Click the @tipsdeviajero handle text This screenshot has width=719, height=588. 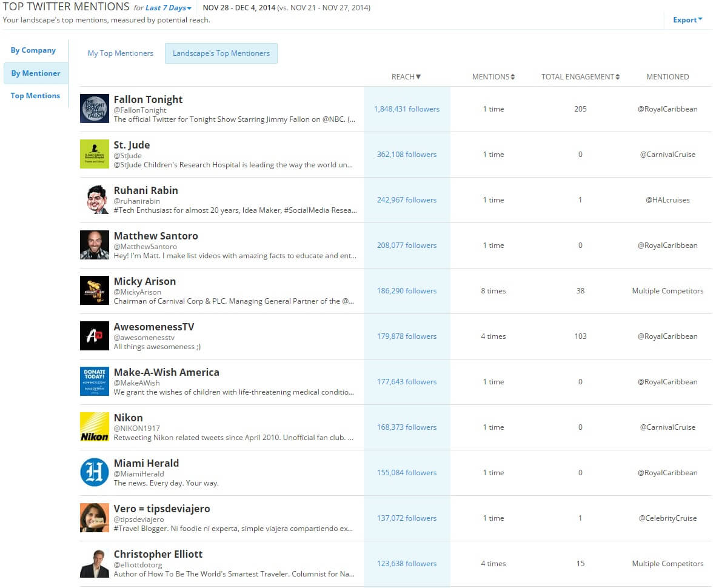[x=139, y=520]
